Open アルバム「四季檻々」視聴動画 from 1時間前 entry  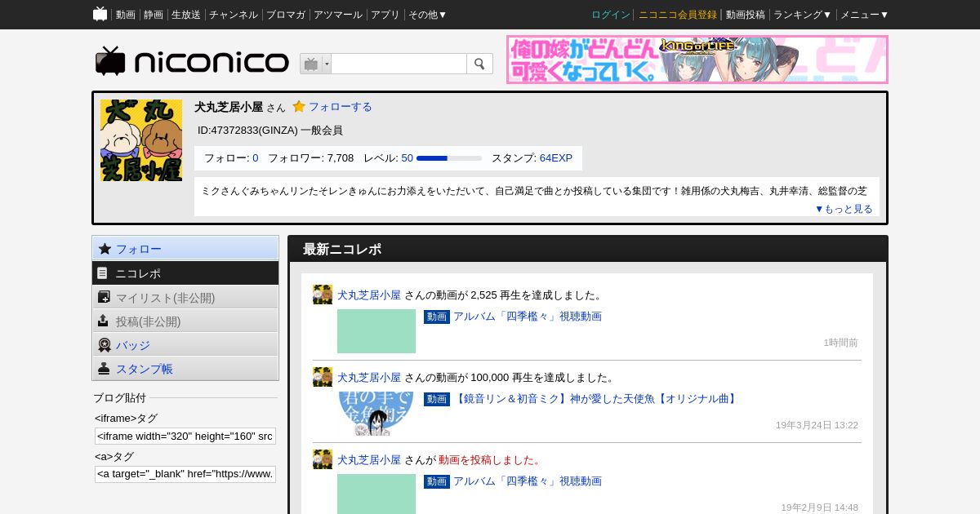click(528, 317)
